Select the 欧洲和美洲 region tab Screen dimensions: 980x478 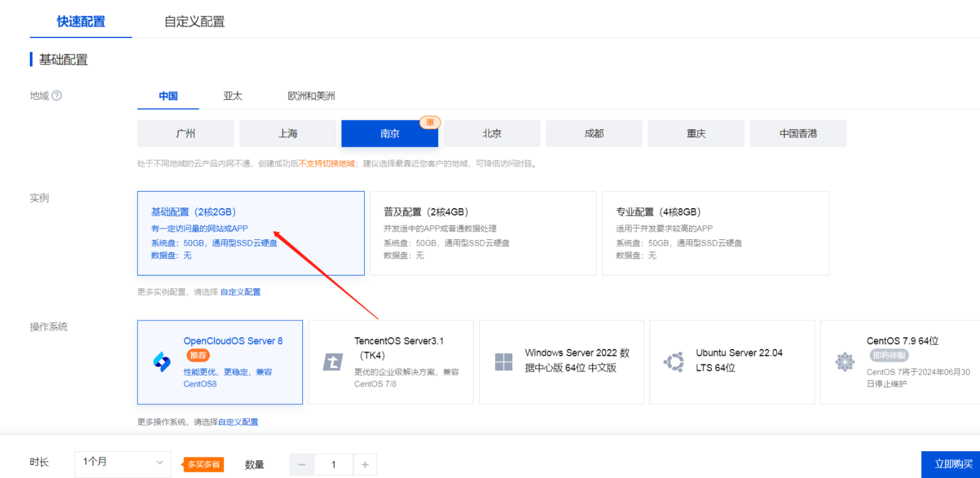tap(312, 96)
